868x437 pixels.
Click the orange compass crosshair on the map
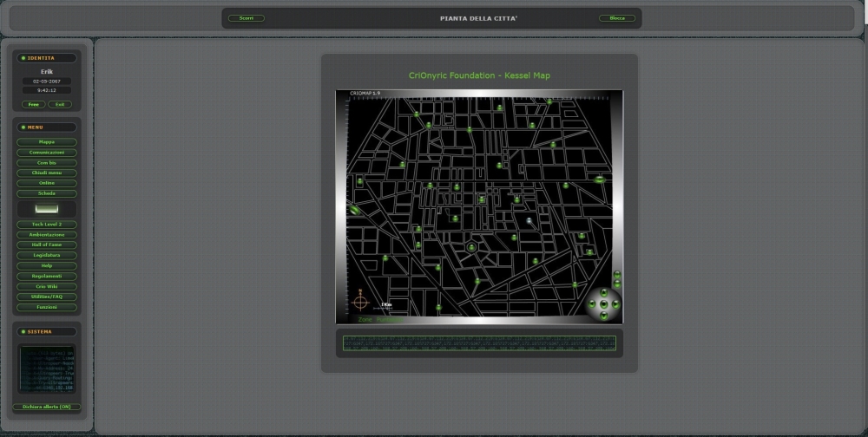click(360, 302)
